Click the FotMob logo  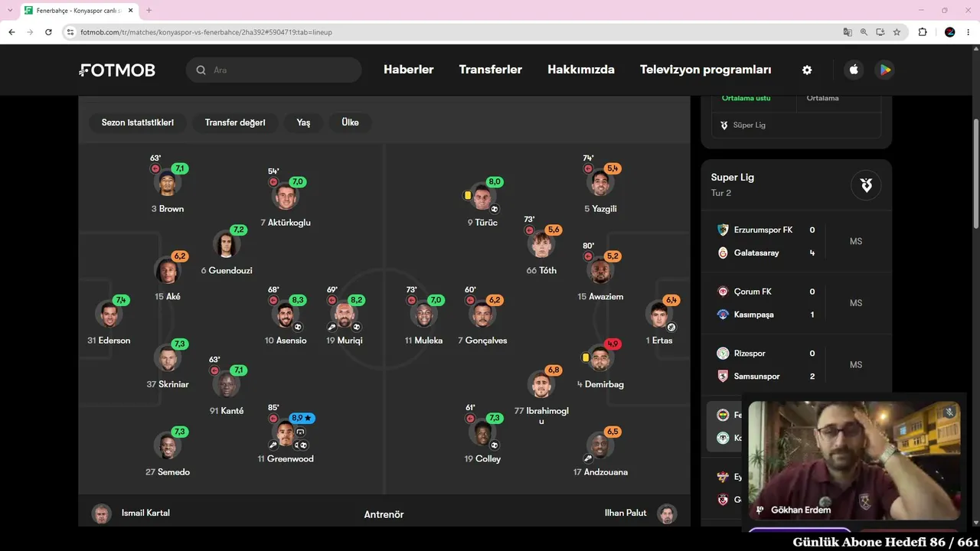coord(117,70)
